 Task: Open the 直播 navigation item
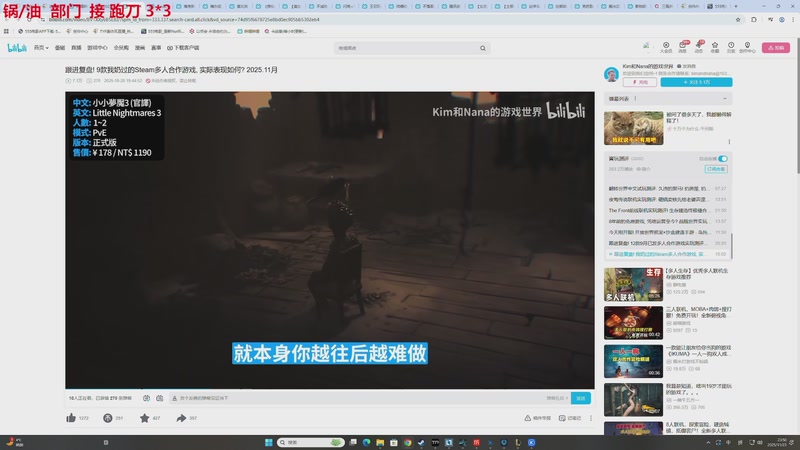tap(76, 47)
